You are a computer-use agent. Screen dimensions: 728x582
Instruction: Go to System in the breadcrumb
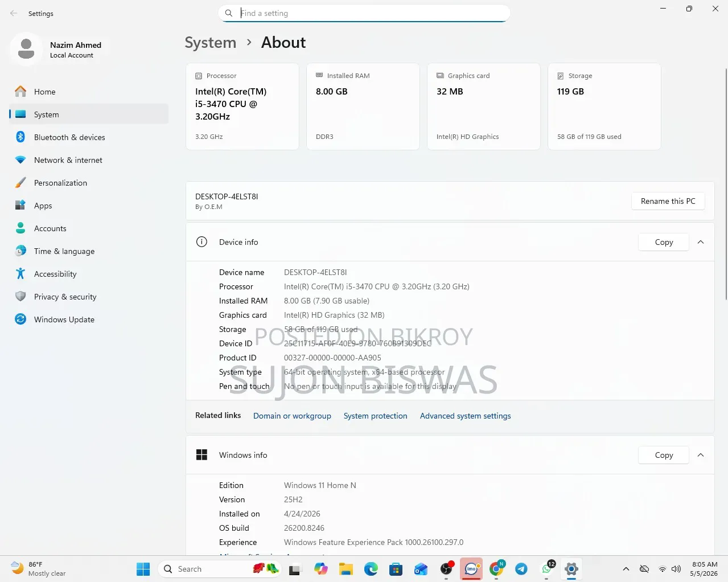[x=210, y=43]
